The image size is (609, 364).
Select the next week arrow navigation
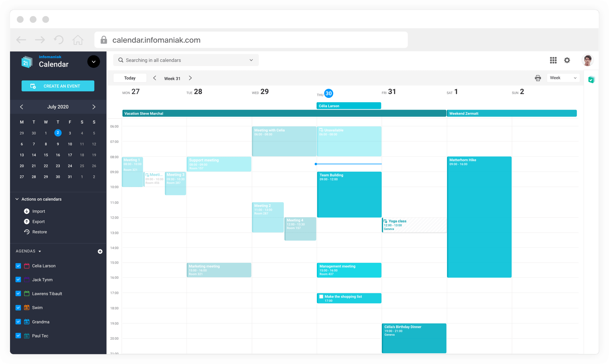(190, 78)
